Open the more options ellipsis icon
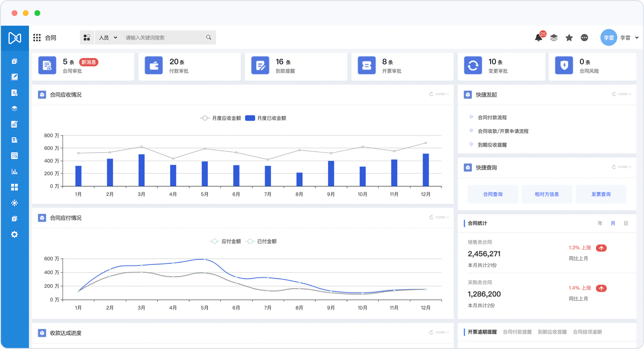Image resolution: width=644 pixels, height=349 pixels. tap(584, 38)
